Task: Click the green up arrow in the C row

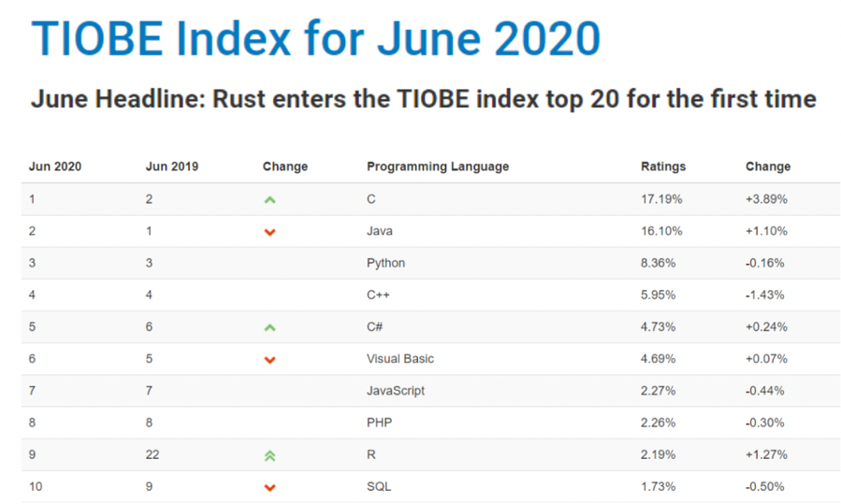Action: point(269,200)
